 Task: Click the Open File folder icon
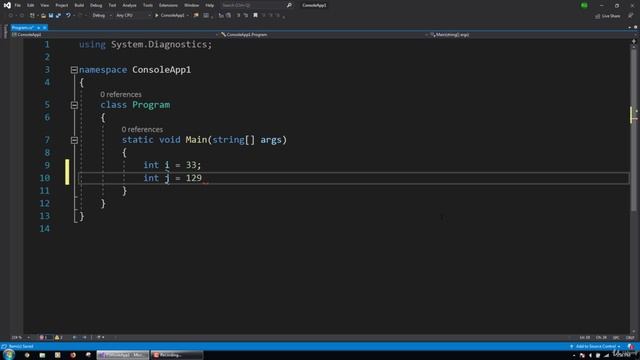coord(43,16)
